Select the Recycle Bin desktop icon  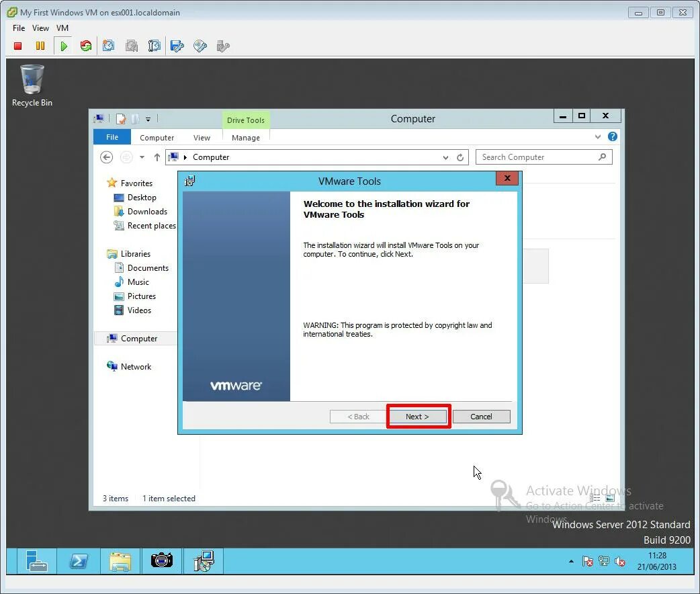32,86
